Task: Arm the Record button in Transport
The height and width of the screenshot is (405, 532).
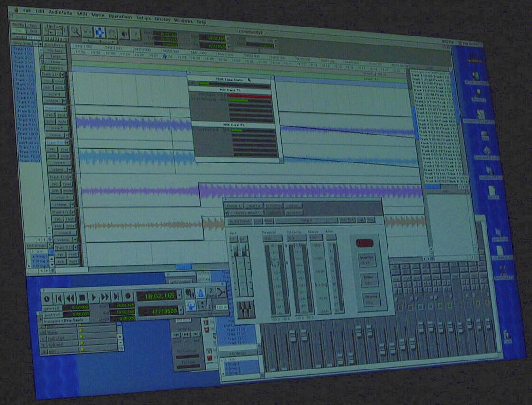Action: click(128, 296)
